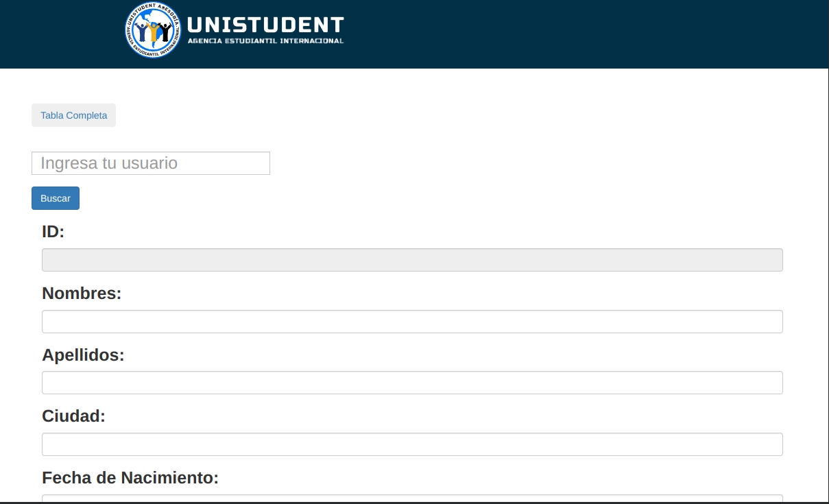Click the UNISTUDENT wordmark in header

pyautogui.click(x=265, y=25)
